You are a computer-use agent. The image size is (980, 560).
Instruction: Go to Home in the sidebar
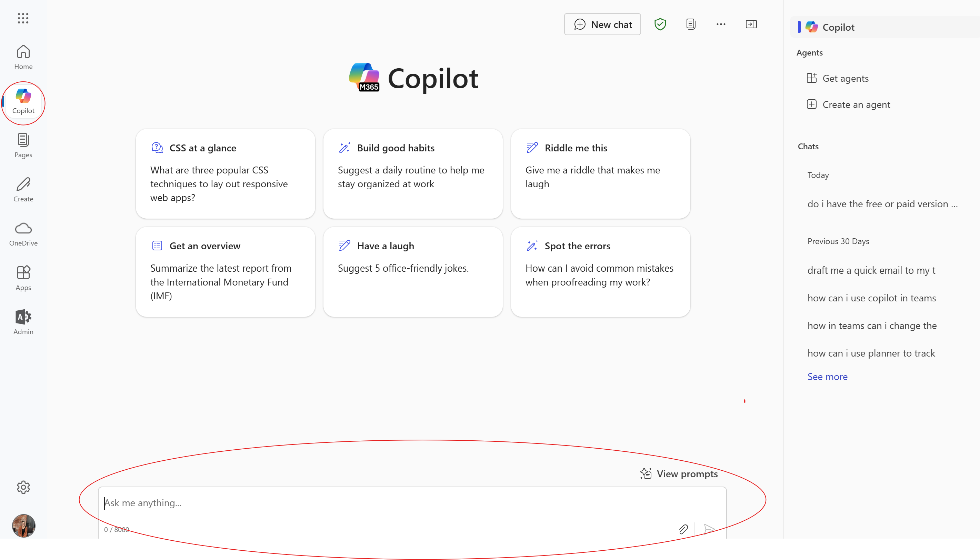(23, 57)
